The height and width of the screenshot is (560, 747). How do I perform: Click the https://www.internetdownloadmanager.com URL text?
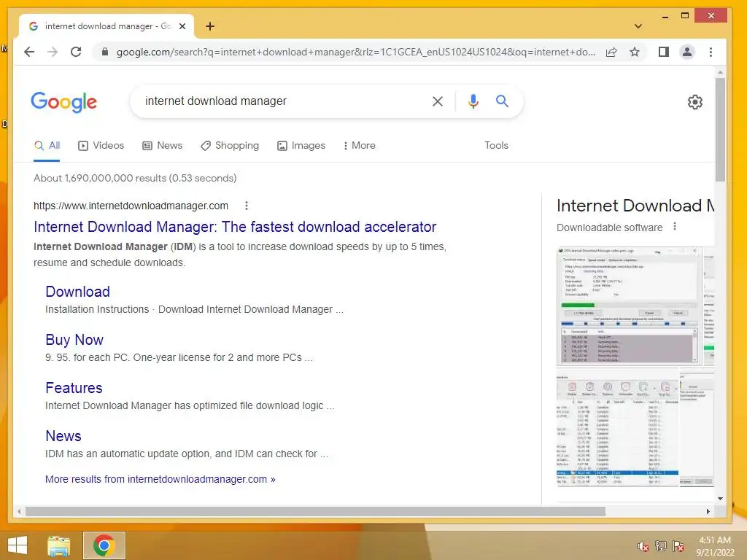[131, 206]
